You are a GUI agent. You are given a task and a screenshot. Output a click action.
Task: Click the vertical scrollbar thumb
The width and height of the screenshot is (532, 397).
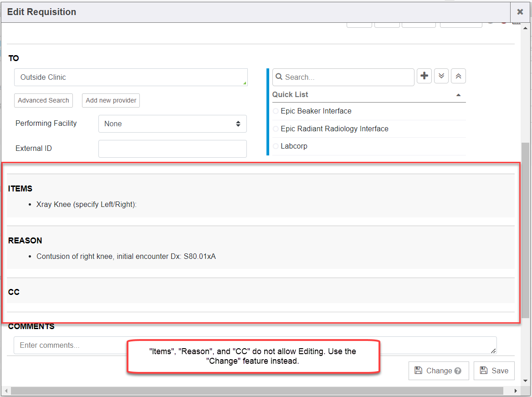point(525,228)
